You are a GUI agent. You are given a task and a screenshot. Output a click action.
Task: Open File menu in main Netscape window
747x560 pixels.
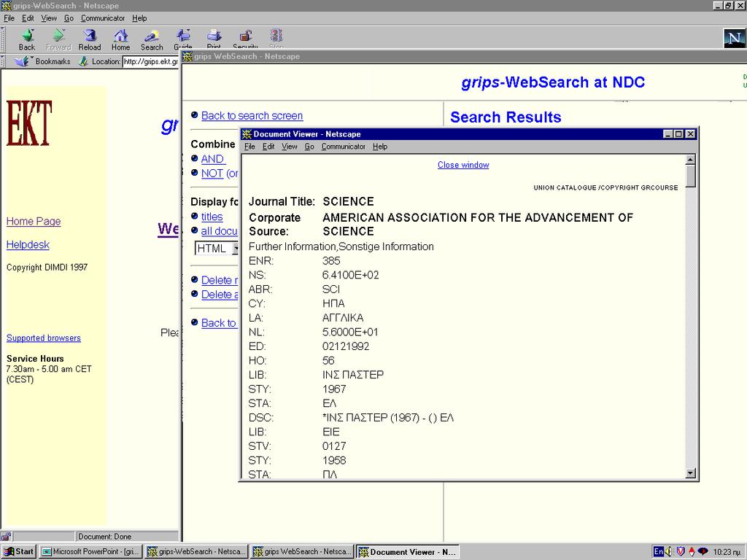[x=9, y=18]
